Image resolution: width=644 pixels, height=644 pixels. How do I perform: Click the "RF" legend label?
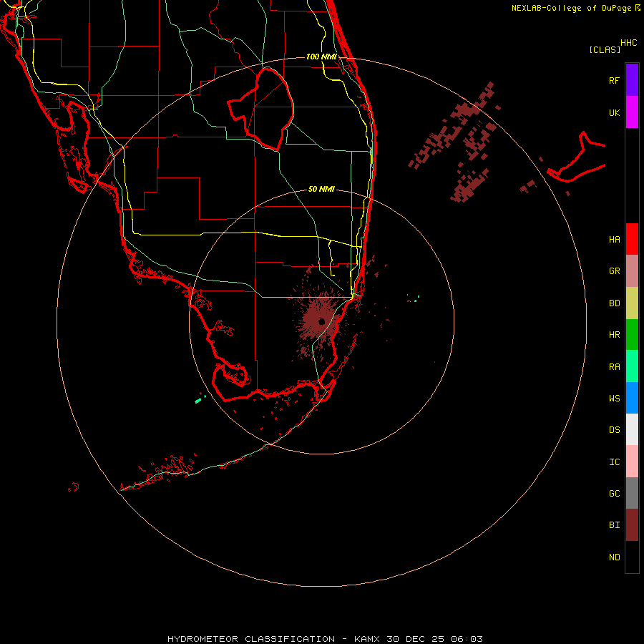point(614,80)
